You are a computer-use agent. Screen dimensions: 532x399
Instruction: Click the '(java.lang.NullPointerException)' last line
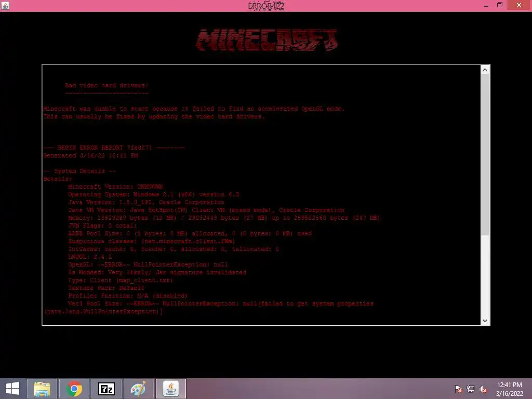[x=103, y=312]
